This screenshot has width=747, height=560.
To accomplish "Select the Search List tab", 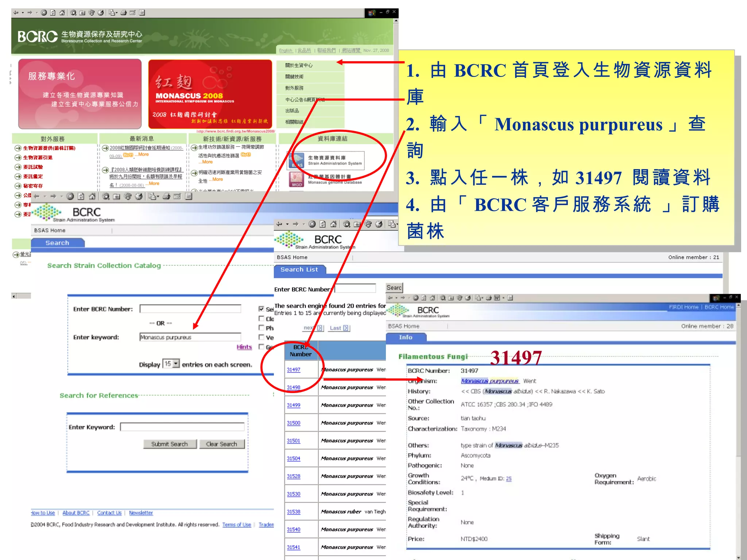I will click(299, 269).
